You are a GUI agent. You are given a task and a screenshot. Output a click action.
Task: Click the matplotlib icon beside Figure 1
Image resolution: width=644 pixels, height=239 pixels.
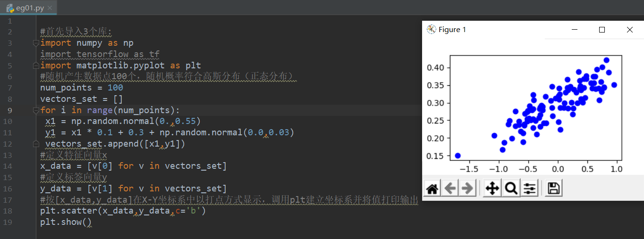(431, 30)
